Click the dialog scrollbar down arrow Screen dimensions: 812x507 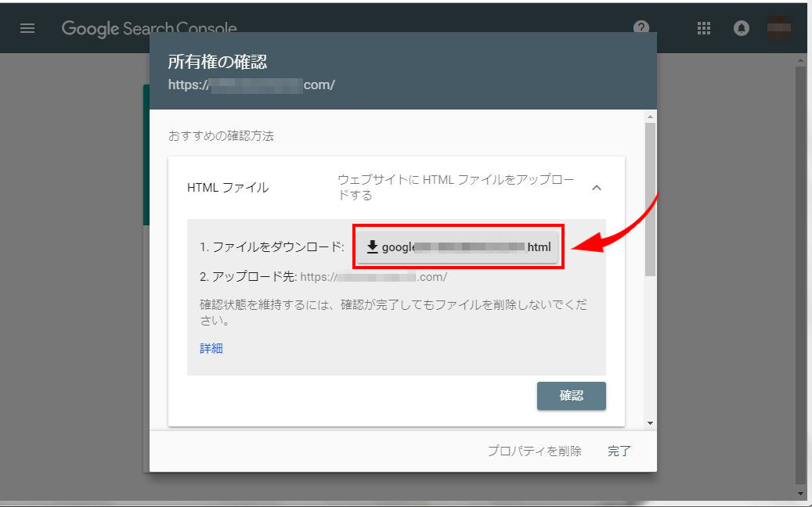click(x=651, y=423)
